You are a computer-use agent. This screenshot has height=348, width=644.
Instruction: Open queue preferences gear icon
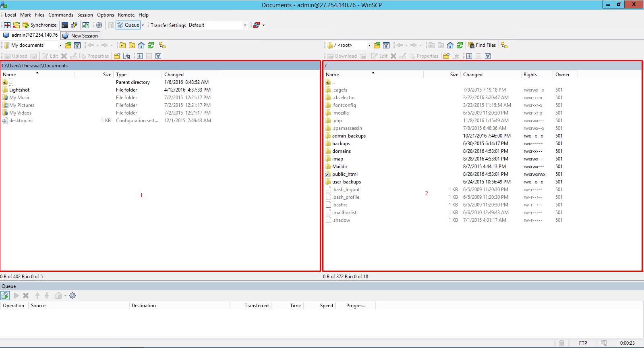[72, 296]
